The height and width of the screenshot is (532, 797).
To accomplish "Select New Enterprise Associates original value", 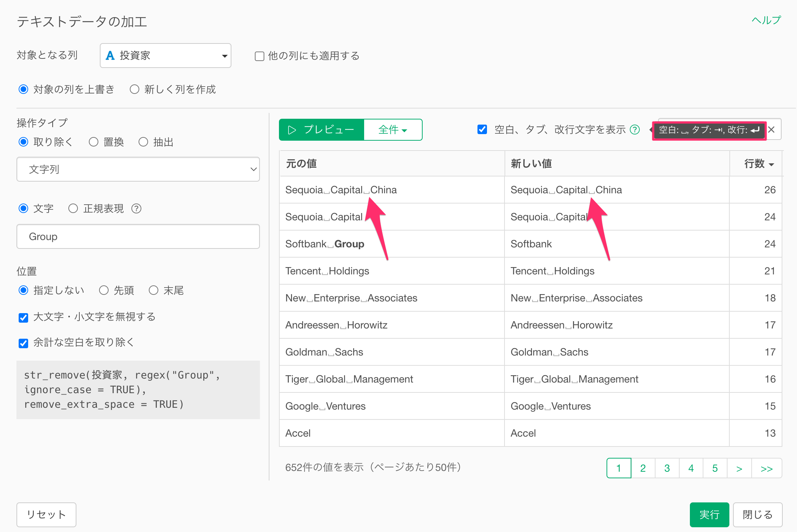I will tap(392, 298).
